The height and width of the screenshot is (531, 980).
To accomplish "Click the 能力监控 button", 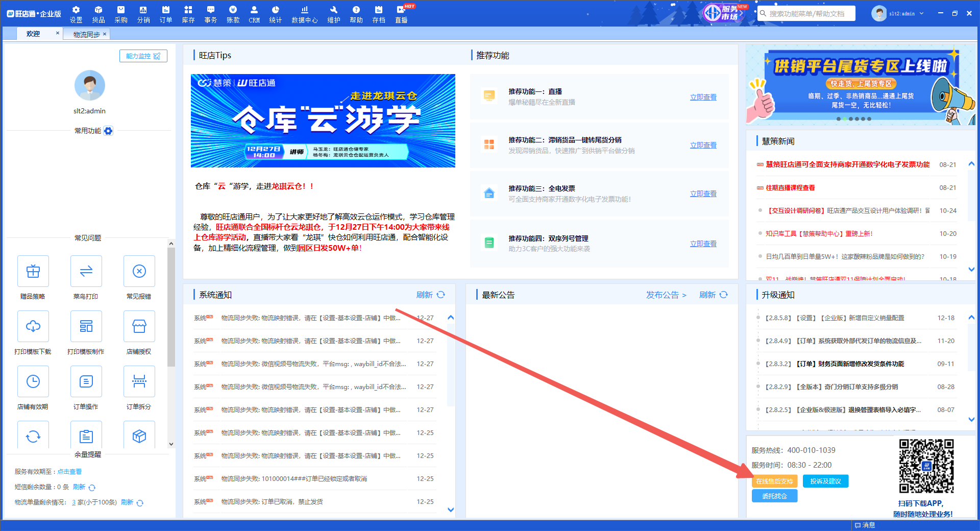I will pos(143,56).
